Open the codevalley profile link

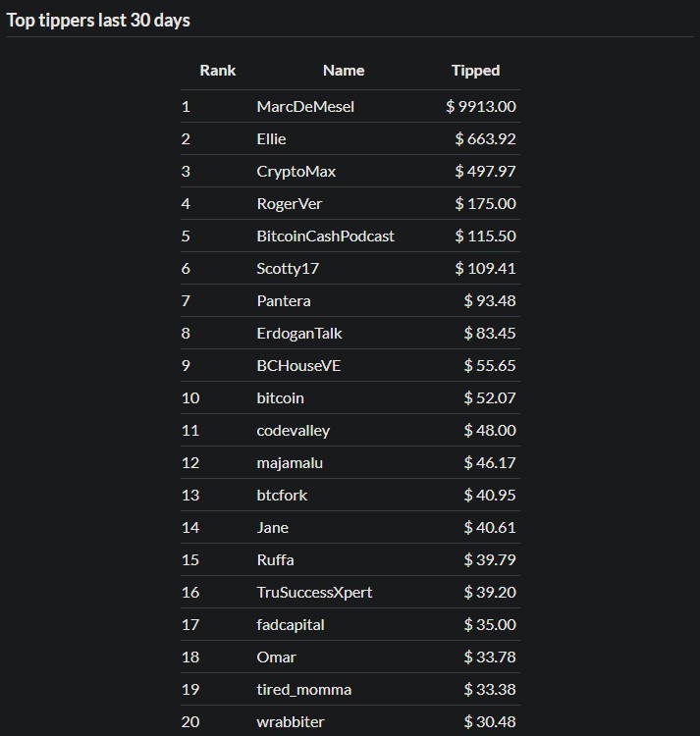click(293, 431)
